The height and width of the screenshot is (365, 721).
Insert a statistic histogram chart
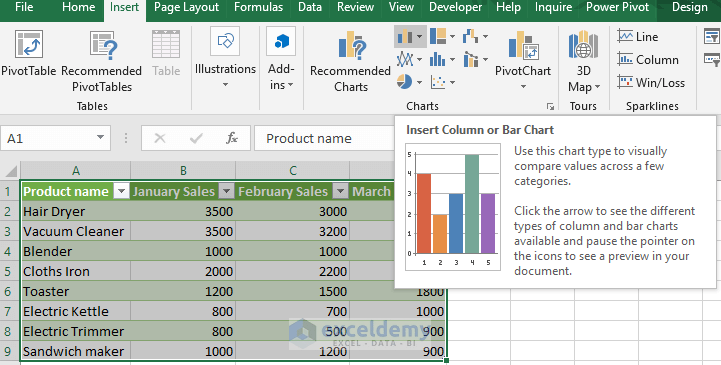tap(438, 59)
